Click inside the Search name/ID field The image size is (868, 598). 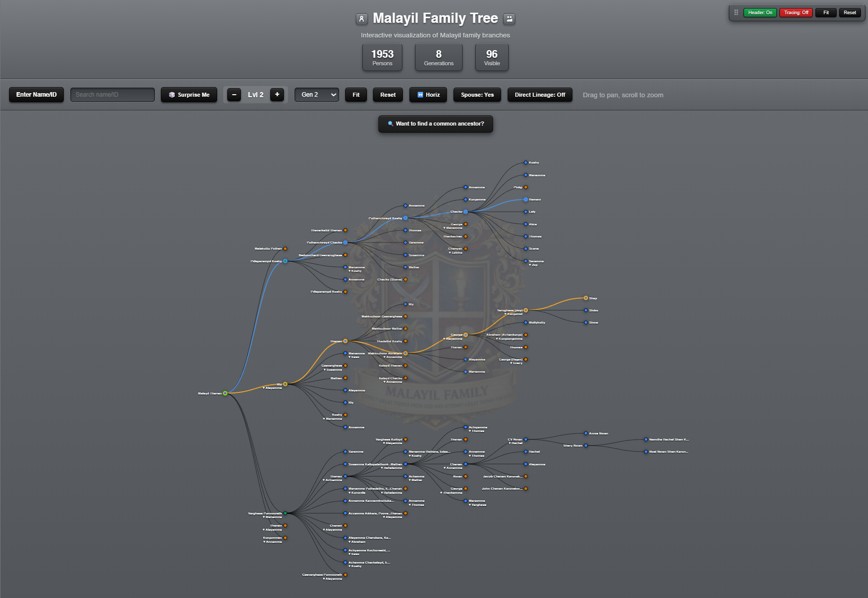(112, 94)
